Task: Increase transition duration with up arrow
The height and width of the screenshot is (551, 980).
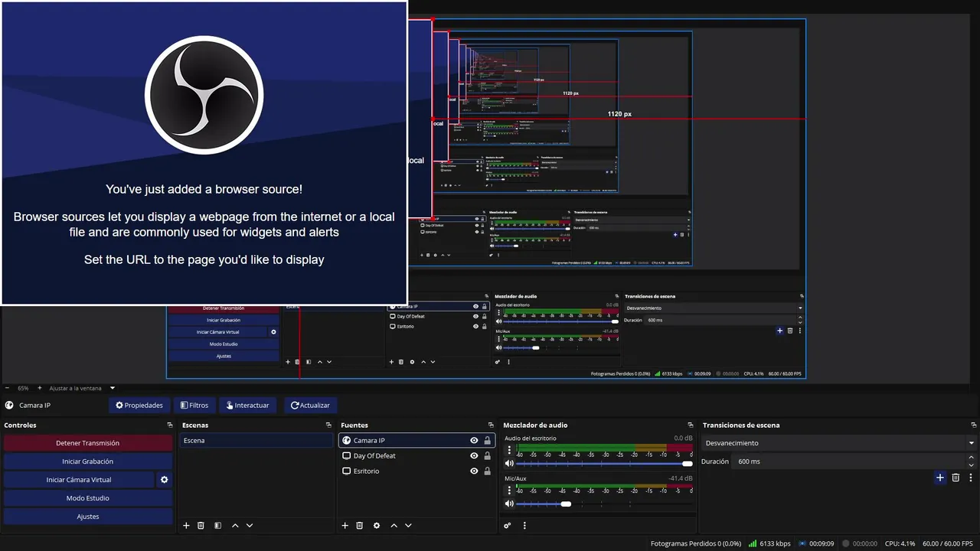Action: [972, 458]
